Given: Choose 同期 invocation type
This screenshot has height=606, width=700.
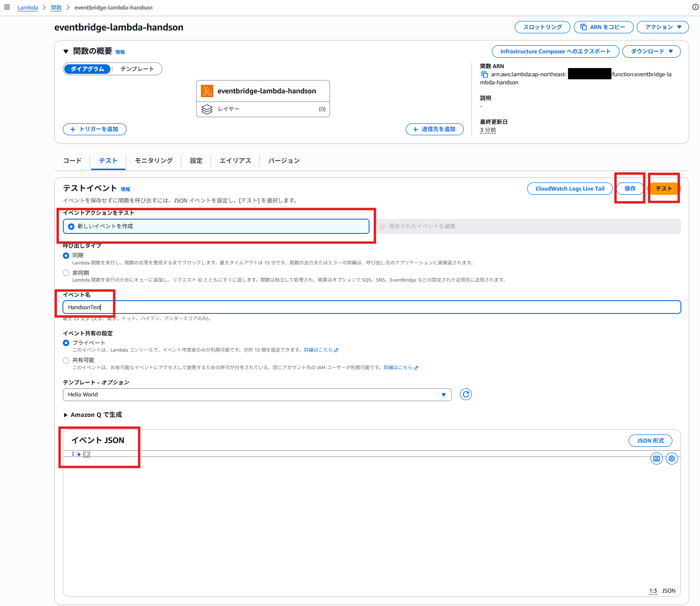Looking at the screenshot, I should [x=66, y=256].
